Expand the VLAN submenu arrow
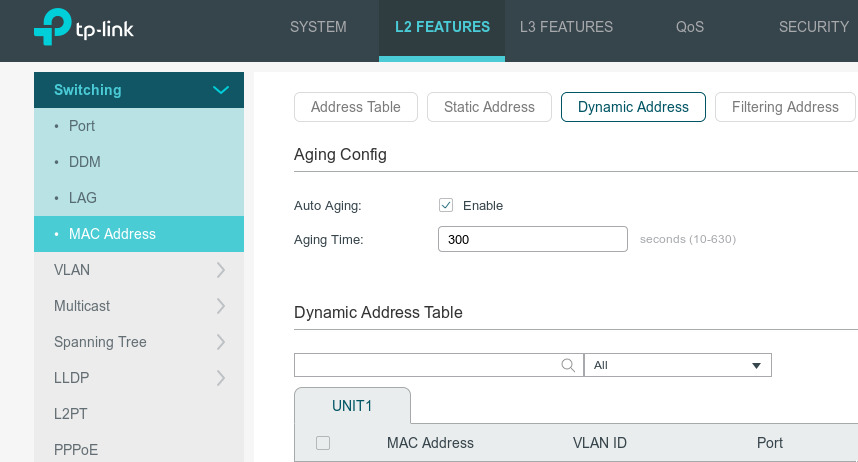This screenshot has width=858, height=462. click(x=221, y=270)
